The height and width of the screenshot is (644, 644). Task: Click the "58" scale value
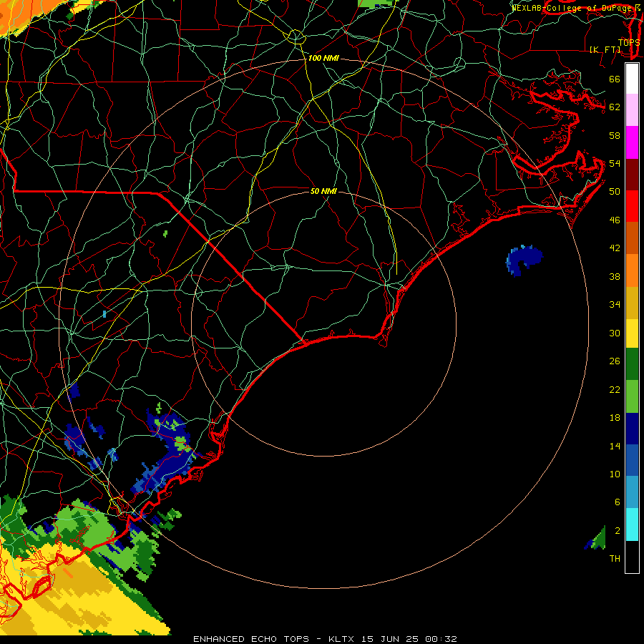coord(615,135)
